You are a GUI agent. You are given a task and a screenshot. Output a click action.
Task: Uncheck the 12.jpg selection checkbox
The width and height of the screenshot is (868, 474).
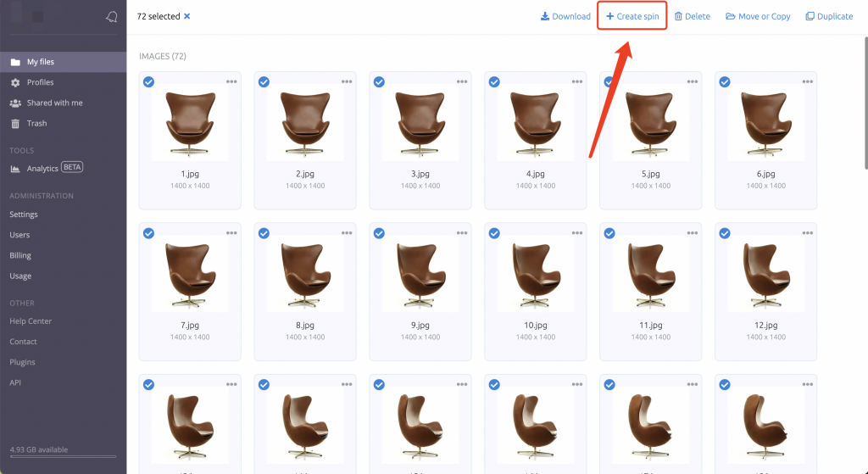pyautogui.click(x=725, y=234)
